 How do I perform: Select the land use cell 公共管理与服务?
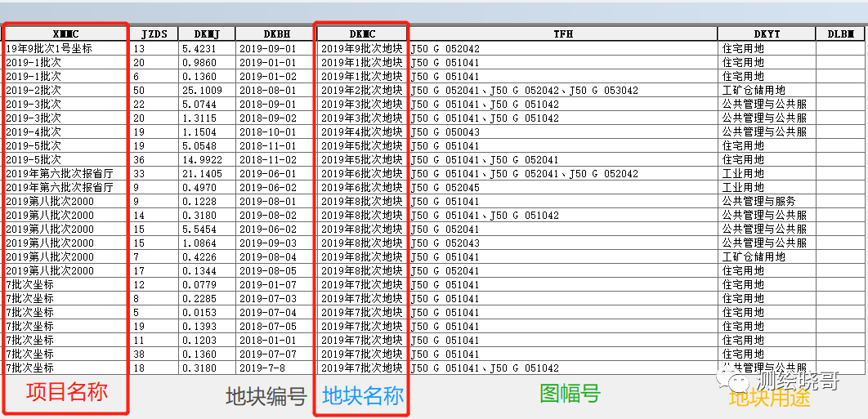click(766, 202)
